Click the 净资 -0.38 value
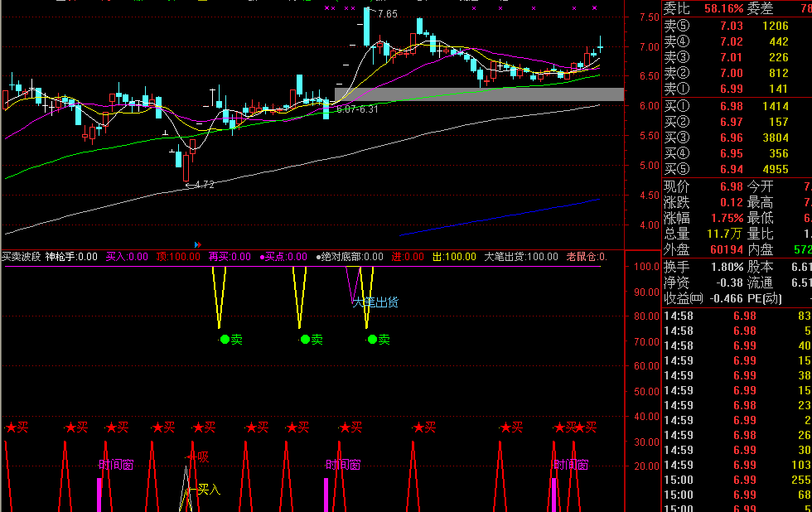This screenshot has width=812, height=512. pos(730,283)
